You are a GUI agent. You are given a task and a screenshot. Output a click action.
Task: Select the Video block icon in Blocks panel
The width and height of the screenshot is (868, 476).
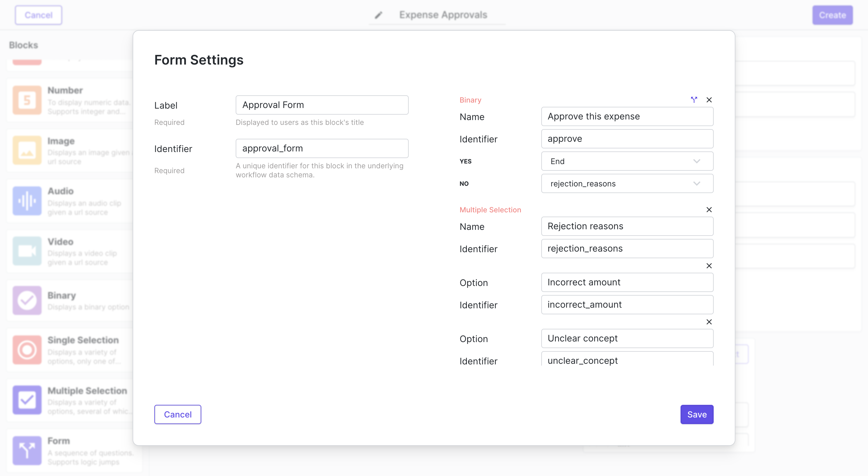27,251
